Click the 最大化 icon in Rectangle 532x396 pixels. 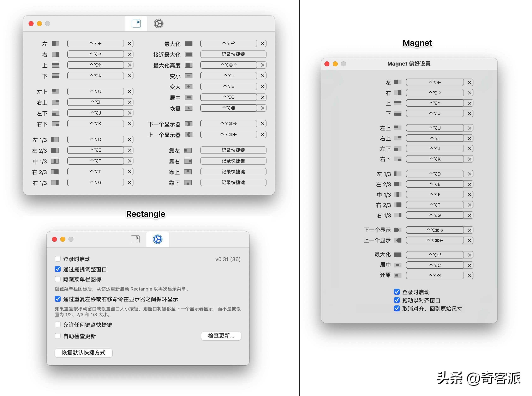[189, 44]
